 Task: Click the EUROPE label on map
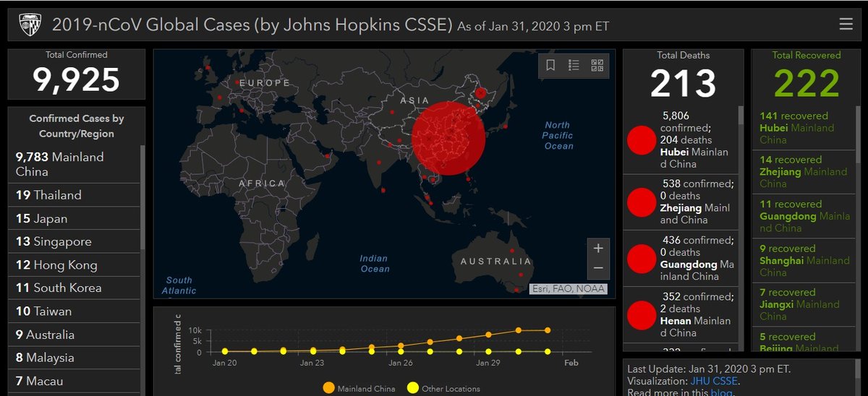pyautogui.click(x=264, y=83)
